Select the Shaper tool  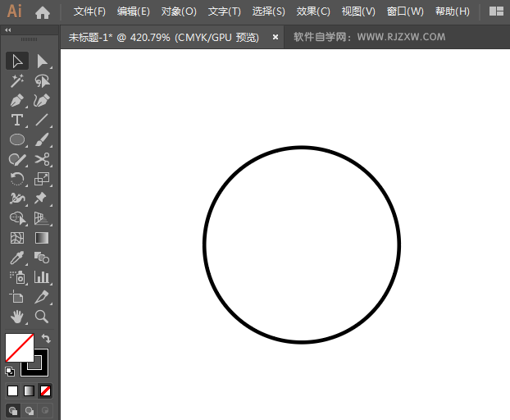click(x=17, y=159)
